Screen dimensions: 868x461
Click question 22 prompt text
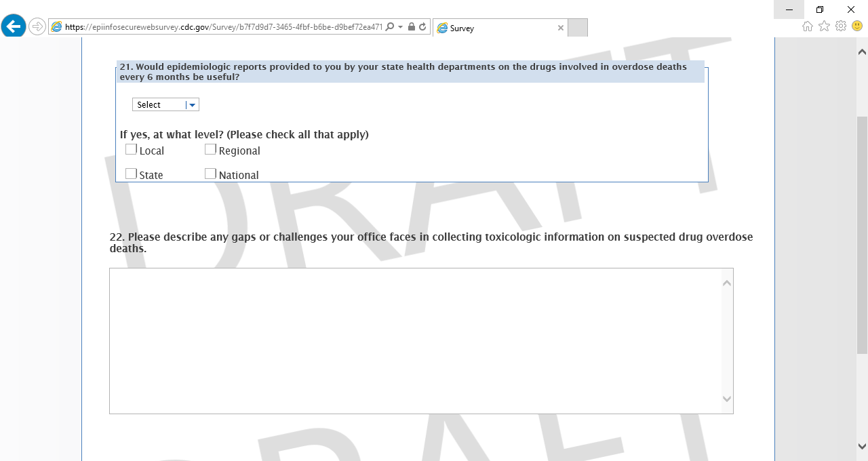(x=431, y=243)
